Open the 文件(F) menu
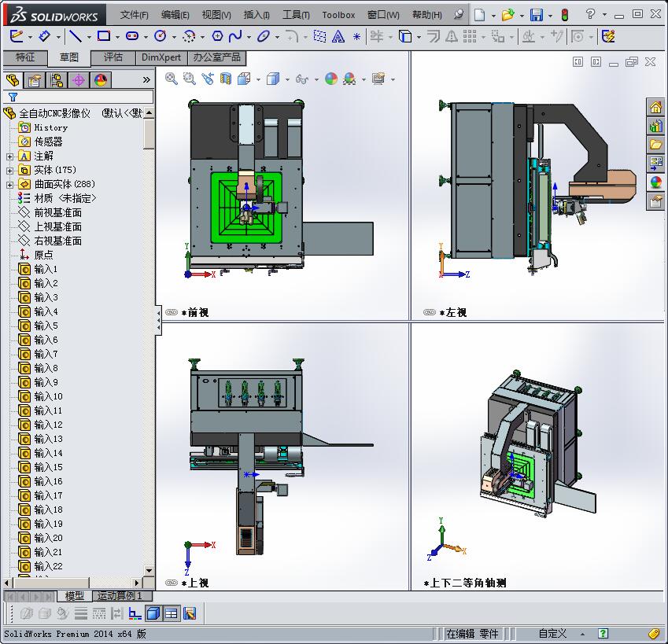This screenshot has width=668, height=644. tap(135, 15)
